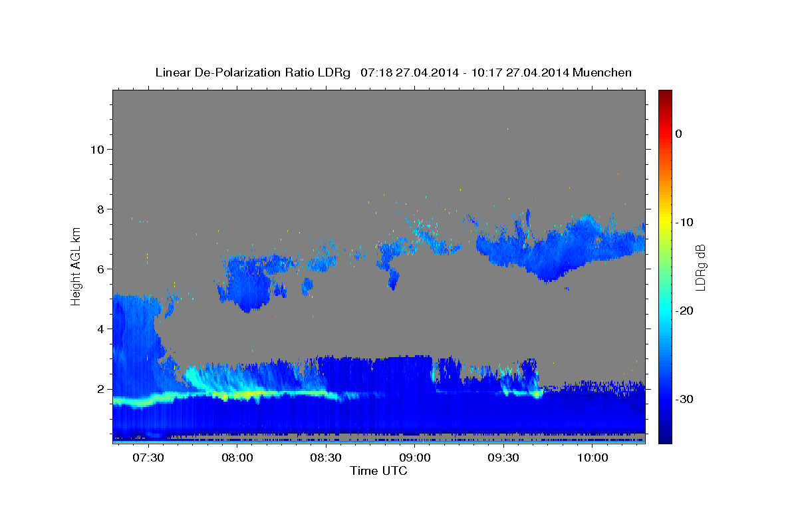Screen dimensions: 798x532
Task: Click the 'Muenchen' location in the title
Action: click(x=602, y=72)
